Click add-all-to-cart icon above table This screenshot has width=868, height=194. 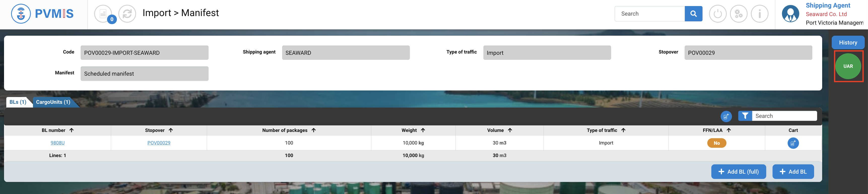tap(726, 116)
